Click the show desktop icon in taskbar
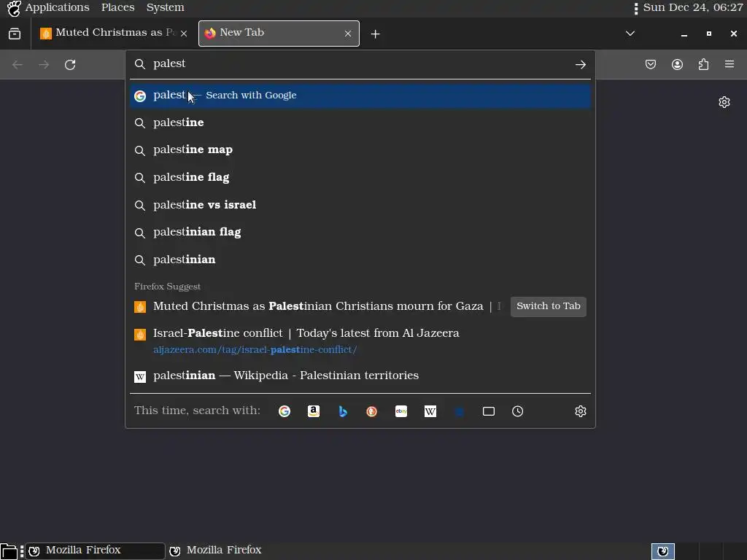Viewport: 747px width, 560px height. (9, 551)
